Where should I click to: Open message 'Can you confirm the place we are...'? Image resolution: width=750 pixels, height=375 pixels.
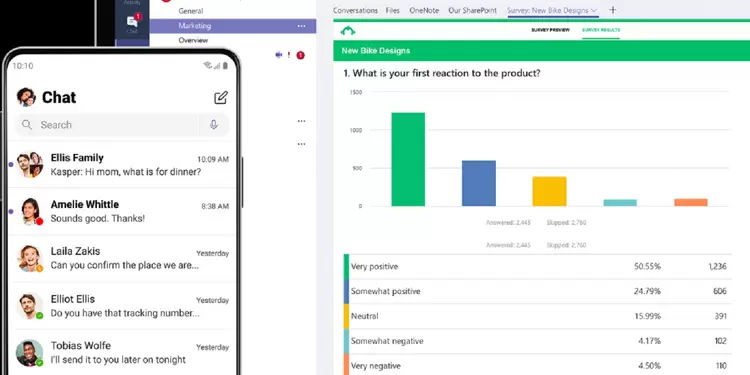(125, 265)
